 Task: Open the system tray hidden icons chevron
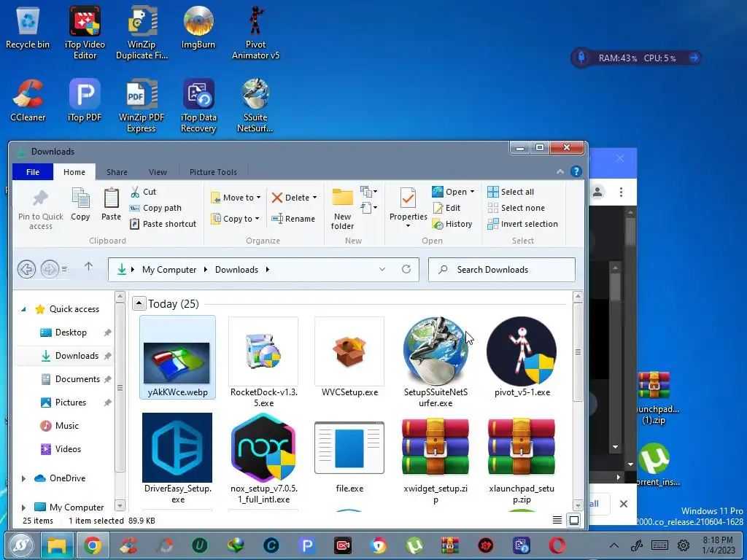614,545
